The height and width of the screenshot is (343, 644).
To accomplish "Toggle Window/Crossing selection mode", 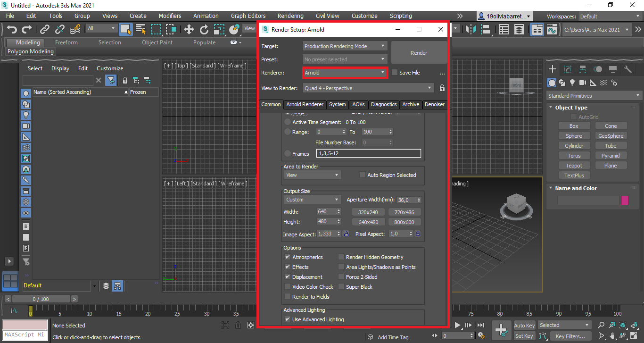I will click(171, 30).
